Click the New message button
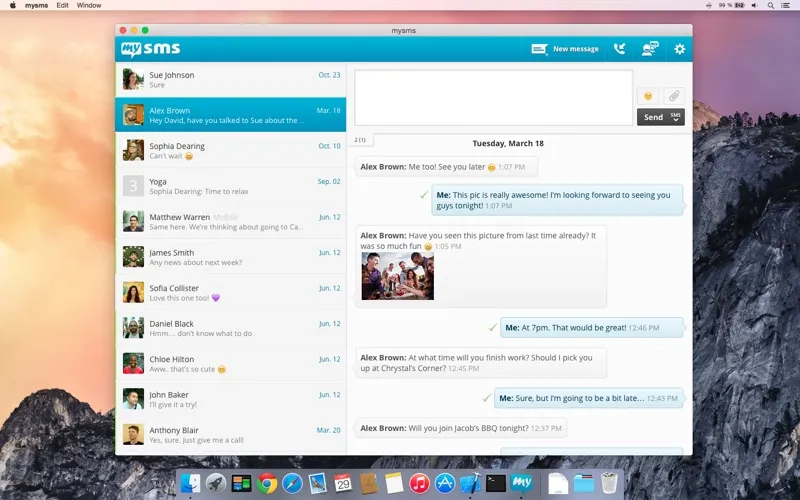800x500 pixels. click(x=565, y=49)
